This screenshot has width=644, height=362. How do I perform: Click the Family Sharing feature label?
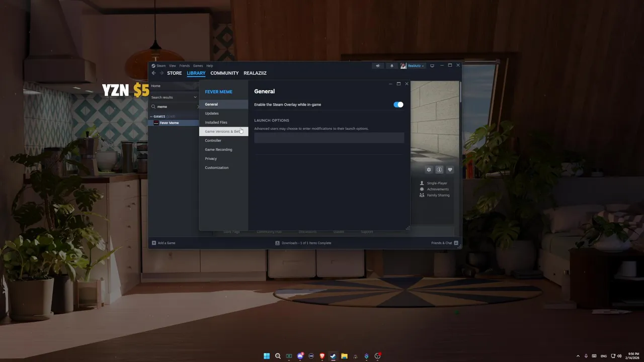pyautogui.click(x=438, y=195)
